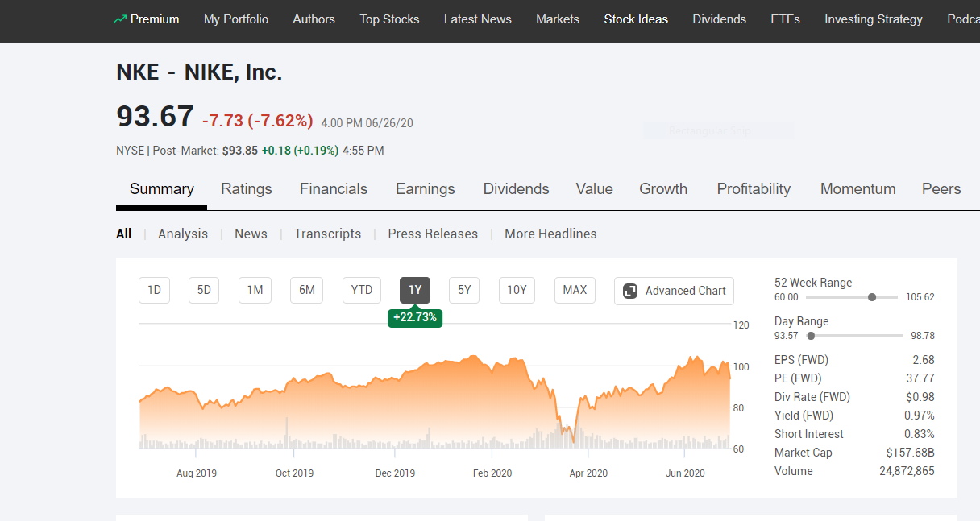Image resolution: width=980 pixels, height=521 pixels.
Task: Click the Market Cap value $157.68B
Action: point(911,453)
